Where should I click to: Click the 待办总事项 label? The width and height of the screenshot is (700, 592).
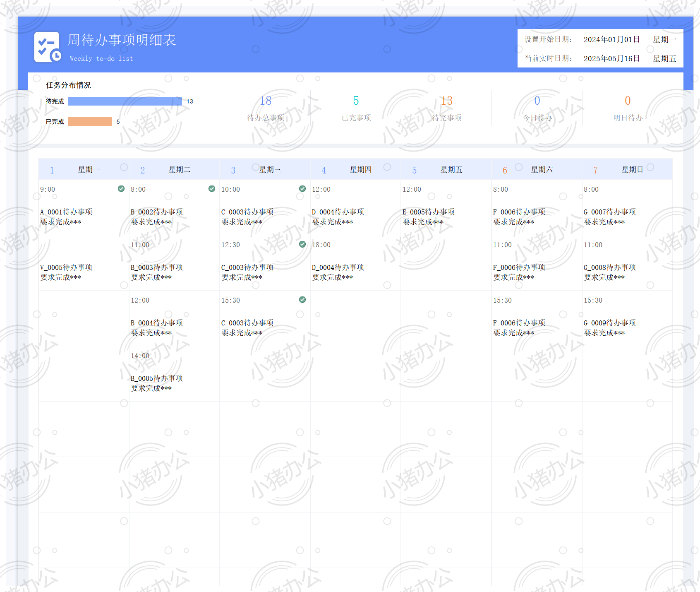[x=266, y=118]
